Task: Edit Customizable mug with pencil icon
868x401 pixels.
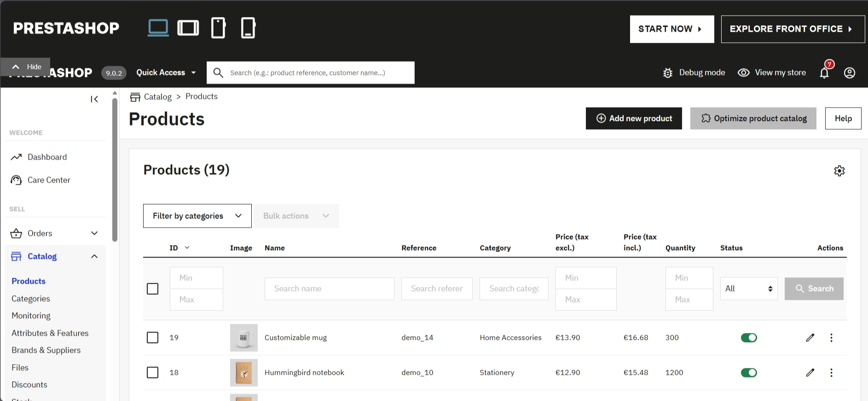Action: tap(810, 338)
